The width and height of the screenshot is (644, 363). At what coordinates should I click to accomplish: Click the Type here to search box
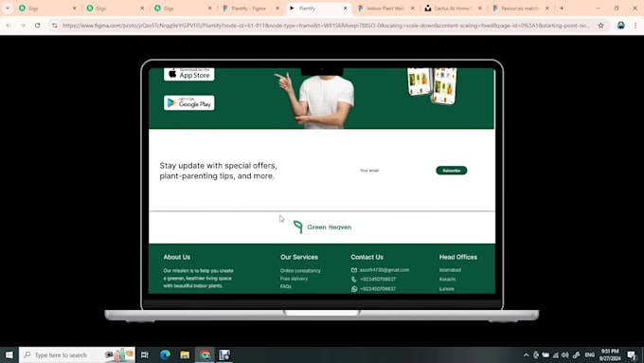[78, 354]
